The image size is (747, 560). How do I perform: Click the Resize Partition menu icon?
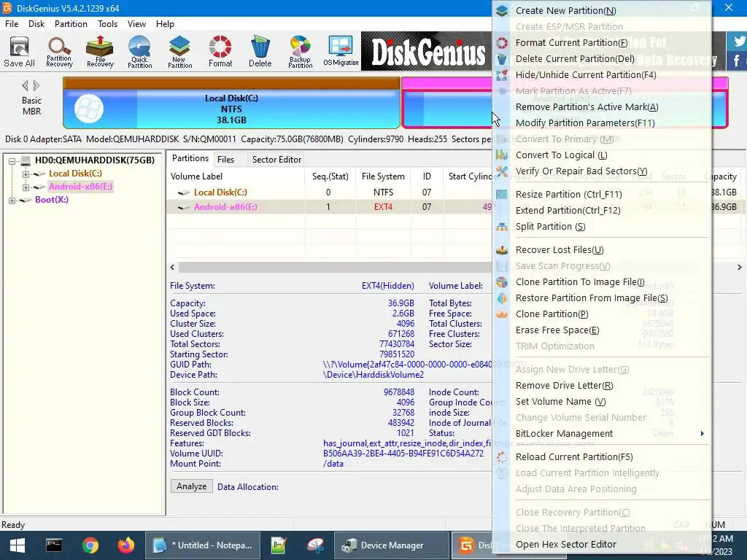[502, 194]
